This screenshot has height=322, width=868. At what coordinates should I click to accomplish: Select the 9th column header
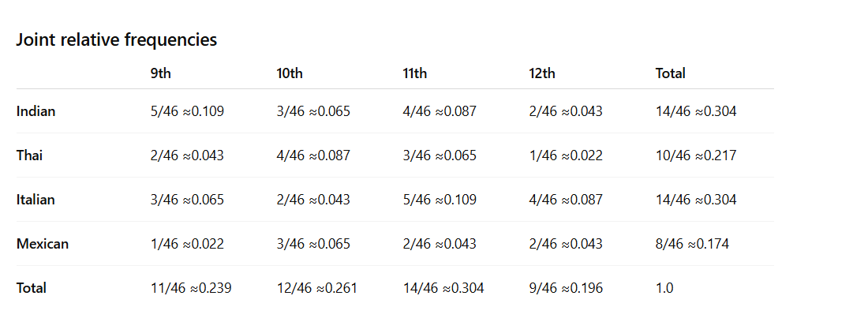click(x=160, y=73)
